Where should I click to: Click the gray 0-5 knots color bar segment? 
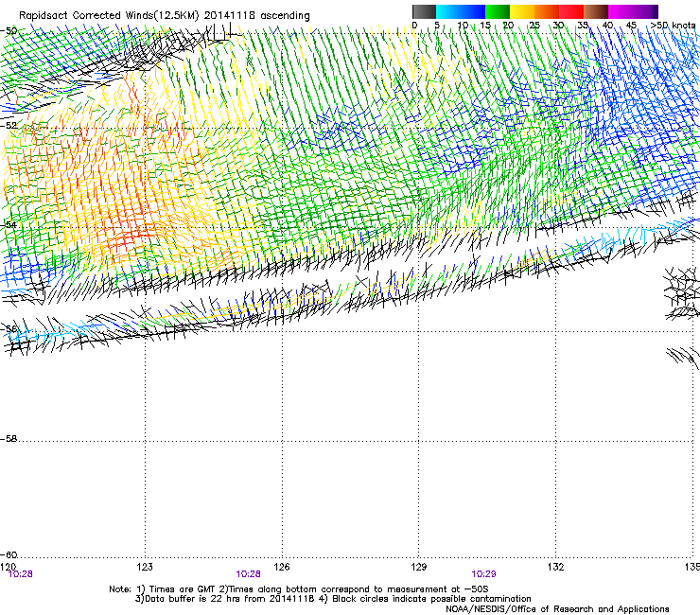click(424, 11)
